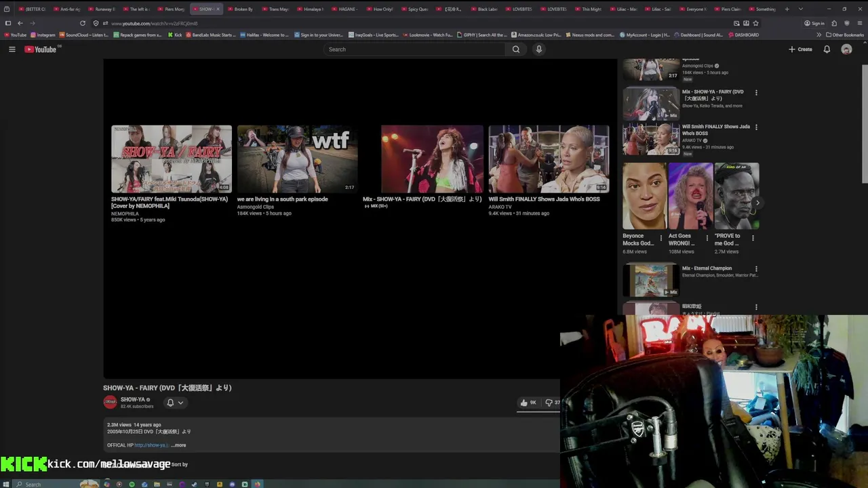
Task: Open the tab list dropdown arrow
Action: click(x=801, y=9)
